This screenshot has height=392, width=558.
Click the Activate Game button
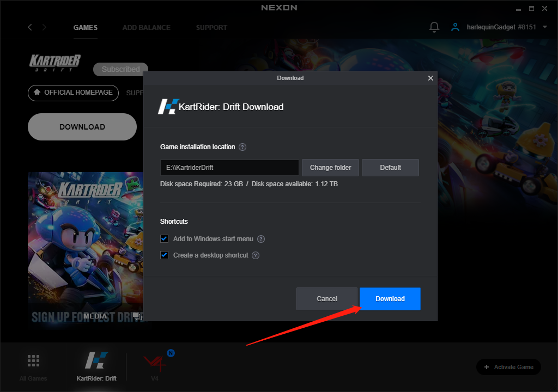(x=508, y=367)
